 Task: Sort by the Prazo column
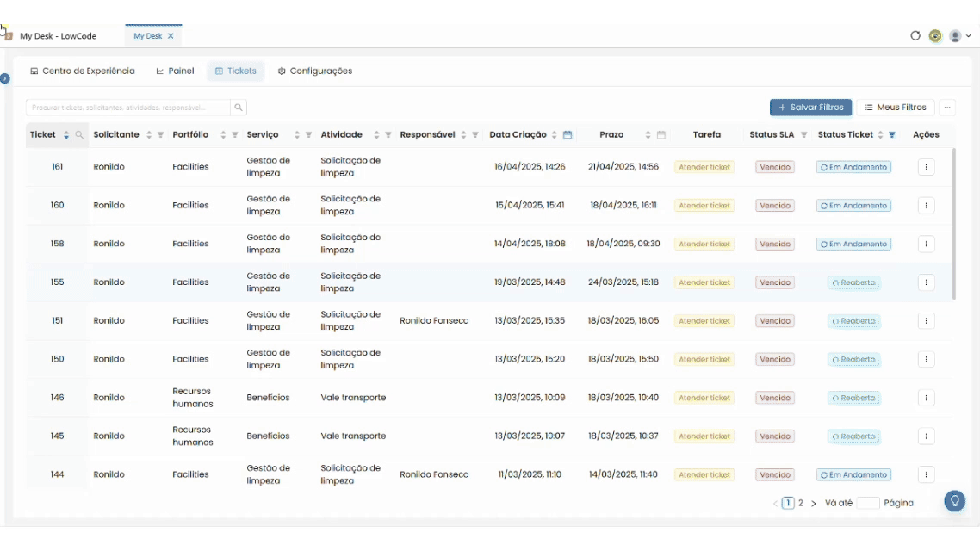coord(648,135)
